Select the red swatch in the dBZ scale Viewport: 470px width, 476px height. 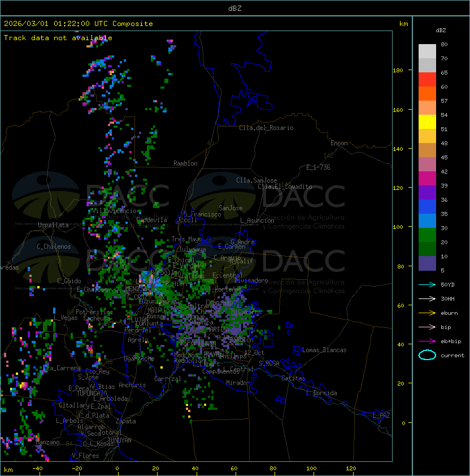(x=427, y=80)
